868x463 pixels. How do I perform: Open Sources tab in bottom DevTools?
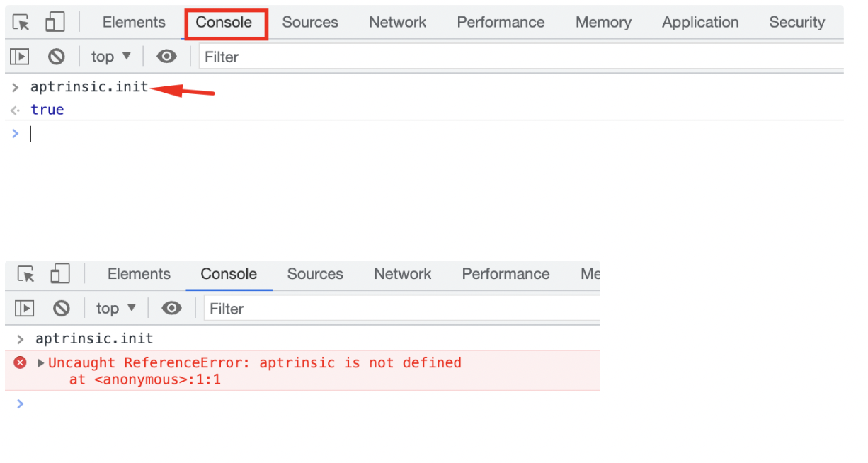click(x=315, y=274)
